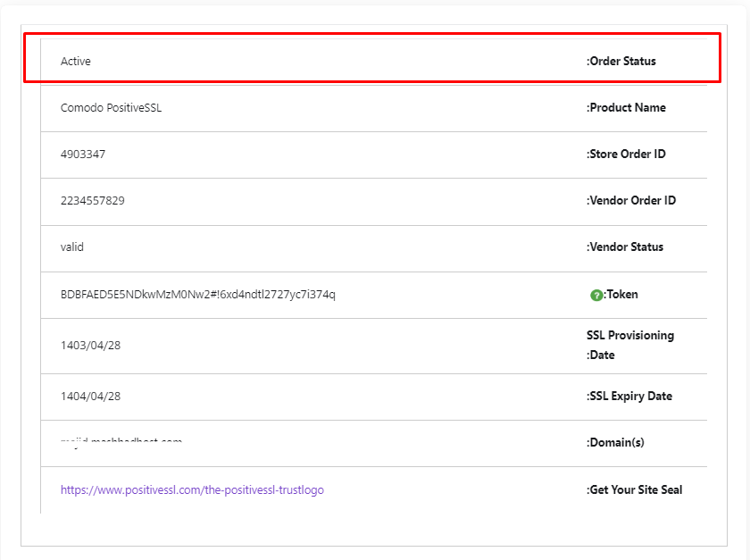
Task: Click the vendor order ID 2234557829
Action: point(93,201)
